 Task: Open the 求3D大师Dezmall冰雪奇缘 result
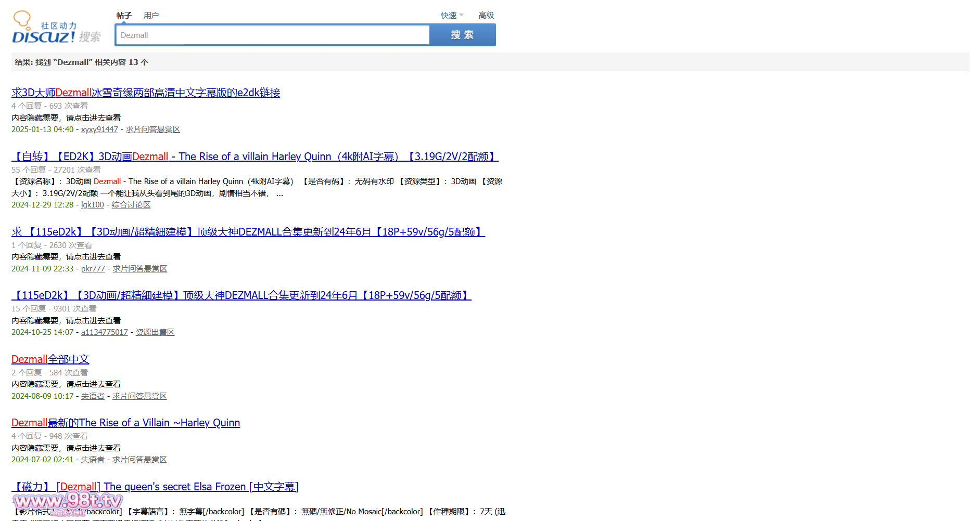[x=146, y=93]
